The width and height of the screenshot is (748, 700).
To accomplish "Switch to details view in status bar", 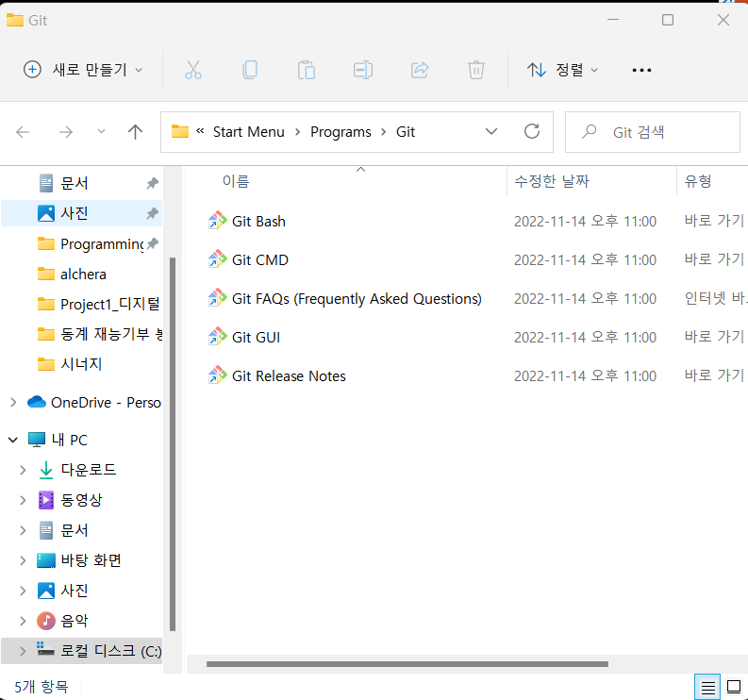I will point(707,688).
